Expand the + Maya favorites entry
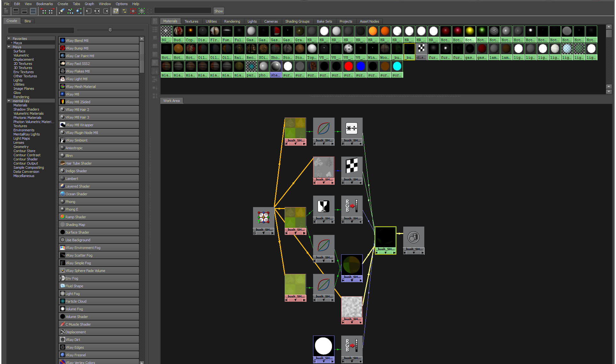This screenshot has width=616, height=364. (12, 43)
